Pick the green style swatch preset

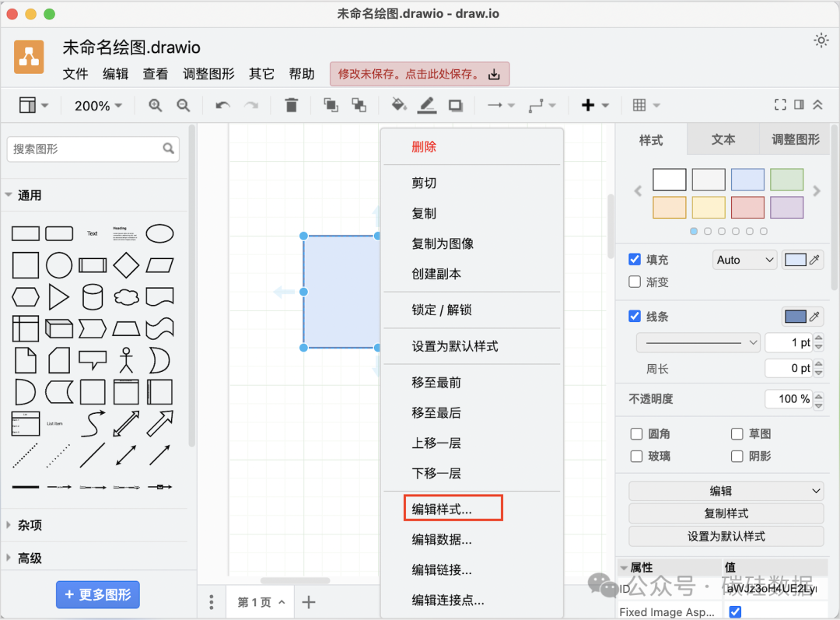point(786,179)
